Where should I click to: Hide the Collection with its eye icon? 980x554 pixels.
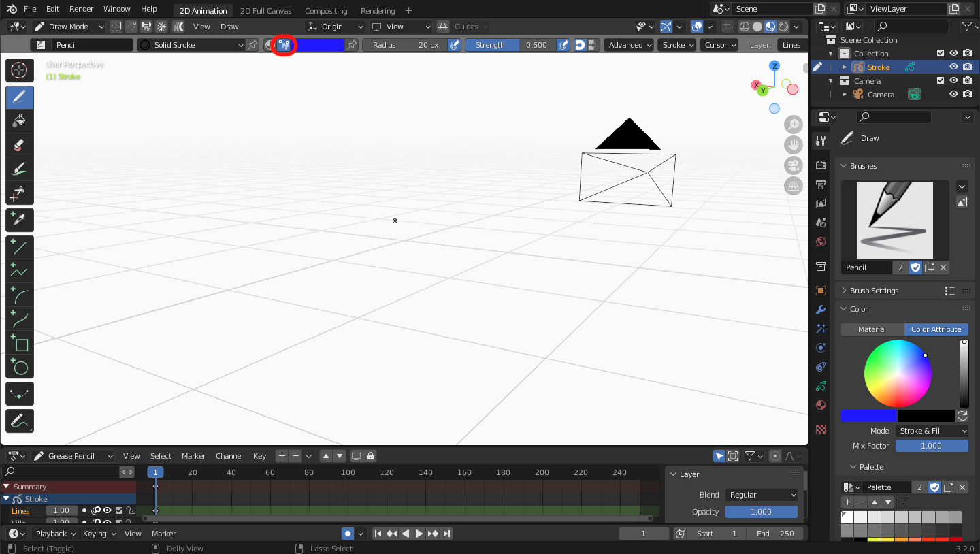[954, 53]
